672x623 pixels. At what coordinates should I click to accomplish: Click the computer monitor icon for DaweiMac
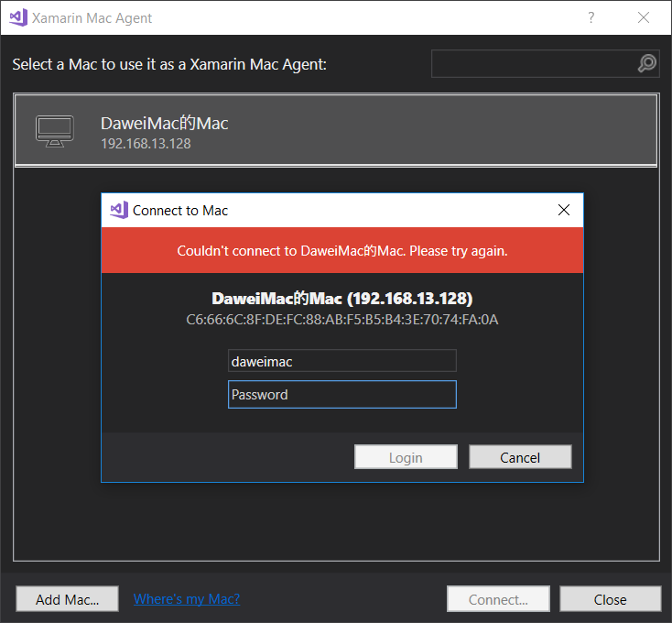point(54,131)
